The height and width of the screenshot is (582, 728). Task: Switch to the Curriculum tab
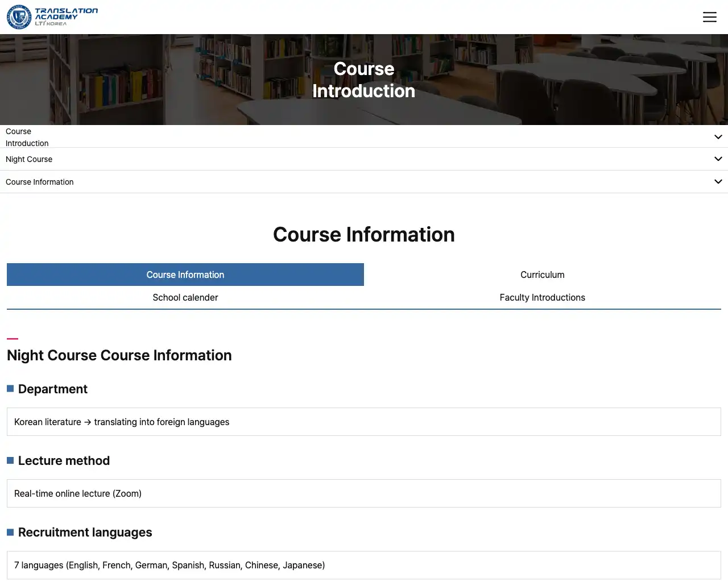coord(543,275)
